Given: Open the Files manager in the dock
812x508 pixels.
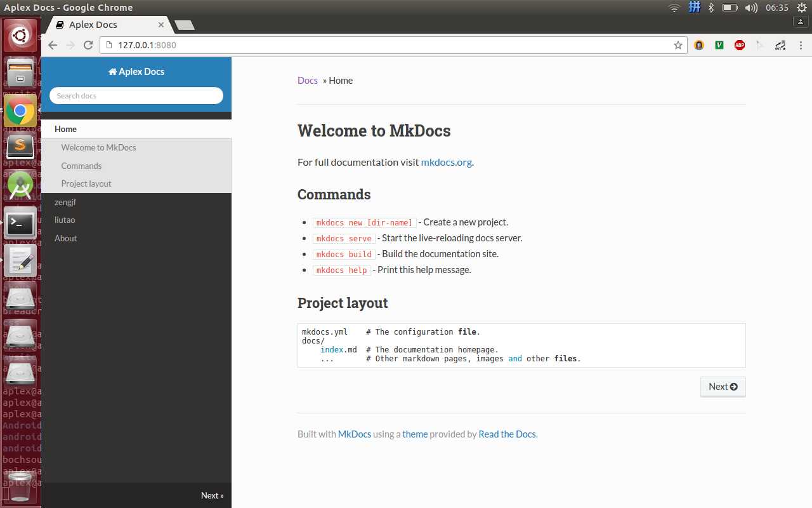Looking at the screenshot, I should coord(20,73).
